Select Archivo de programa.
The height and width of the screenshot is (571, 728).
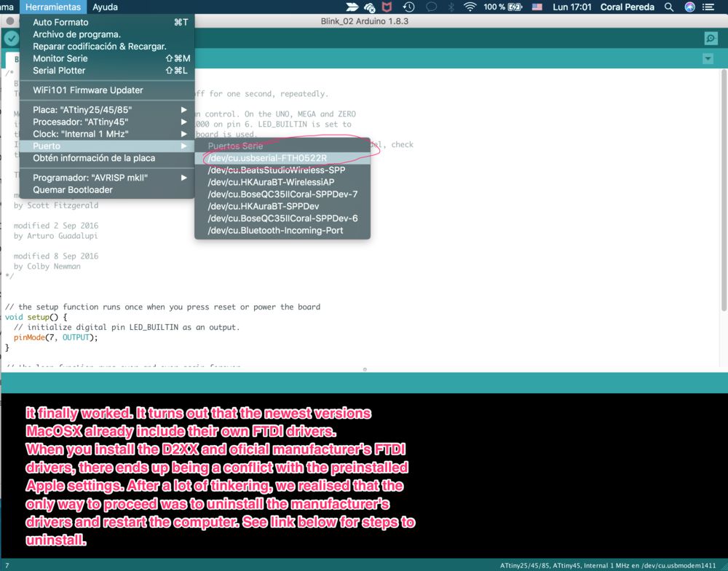[107, 34]
